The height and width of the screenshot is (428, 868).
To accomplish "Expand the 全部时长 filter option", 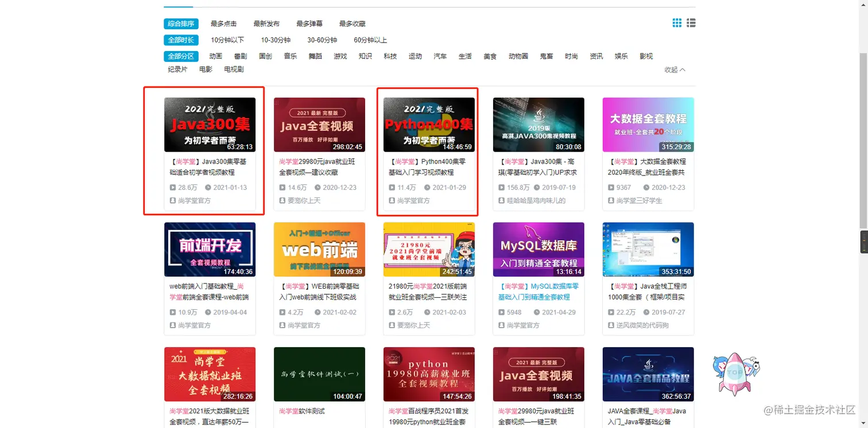I will 180,40.
